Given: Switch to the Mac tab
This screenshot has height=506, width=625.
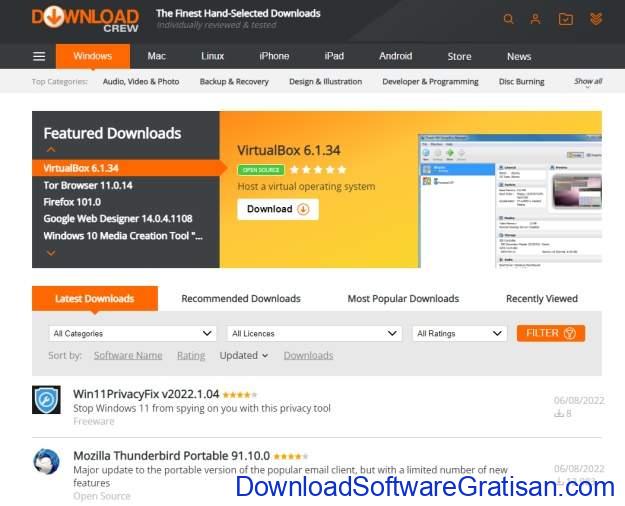Looking at the screenshot, I should (157, 56).
